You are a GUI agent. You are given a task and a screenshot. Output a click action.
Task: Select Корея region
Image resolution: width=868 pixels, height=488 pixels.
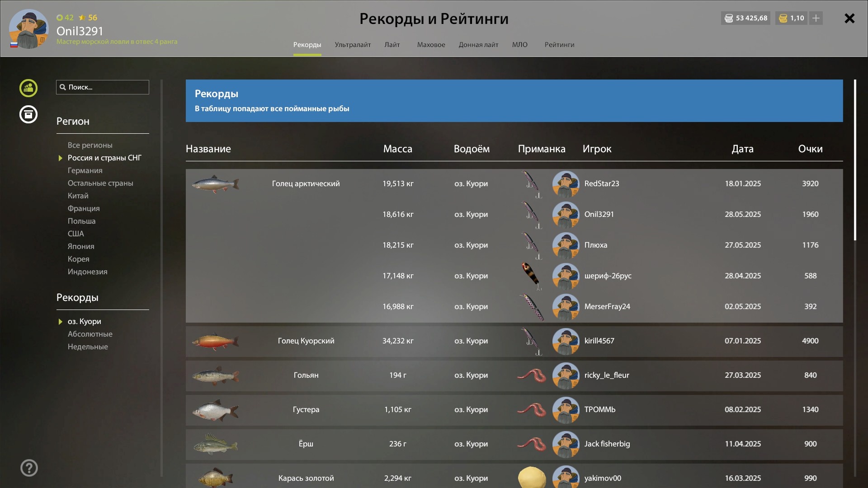pos(78,259)
